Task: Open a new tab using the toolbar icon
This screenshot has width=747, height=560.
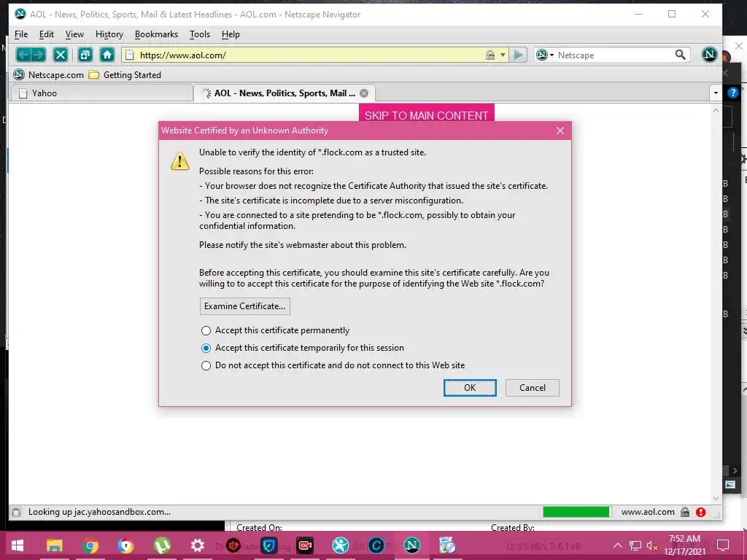Action: (x=85, y=55)
